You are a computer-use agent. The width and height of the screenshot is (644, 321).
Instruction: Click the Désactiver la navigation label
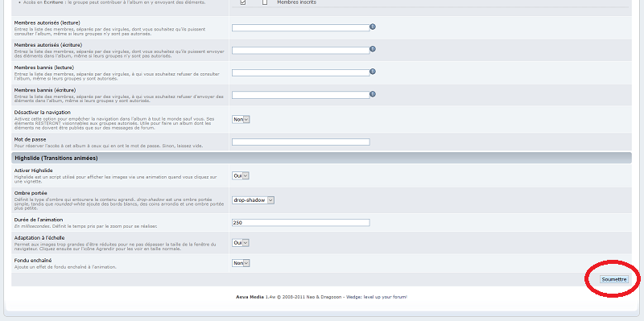click(43, 112)
